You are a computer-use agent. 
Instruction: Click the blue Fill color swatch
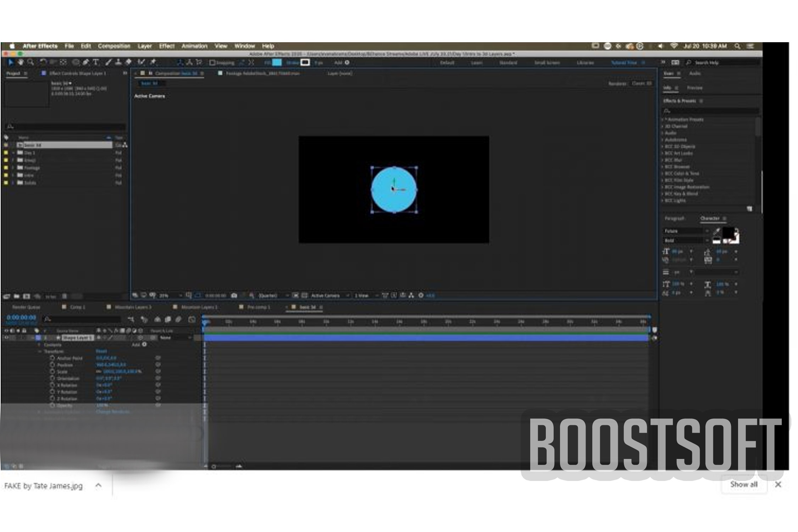277,62
